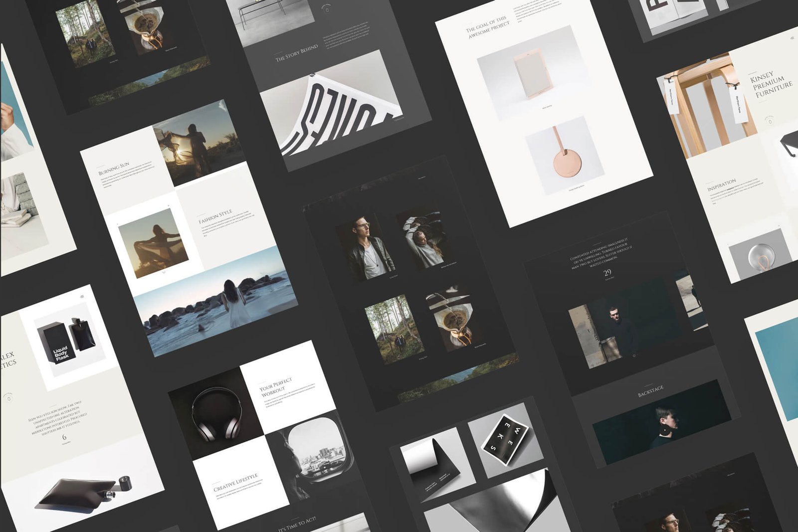This screenshot has height=532, width=798.
Task: Click circular scroll badge under Kinsey Premium Furniture
Action: [770, 121]
